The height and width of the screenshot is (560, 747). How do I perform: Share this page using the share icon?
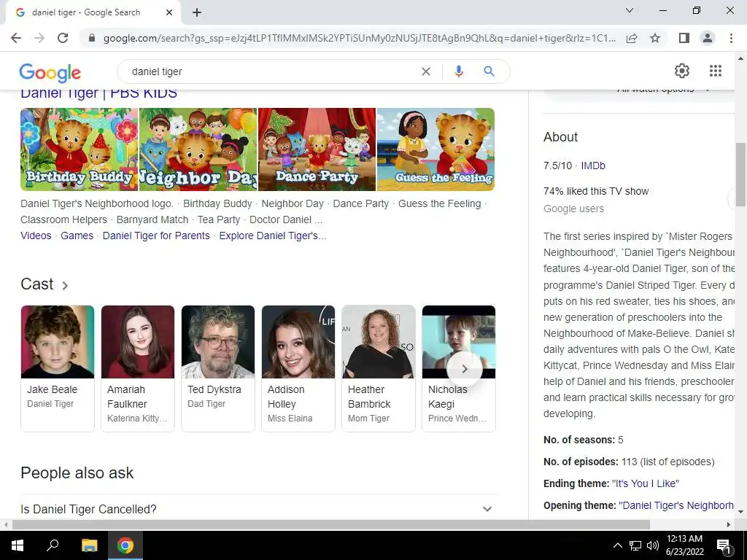tap(632, 38)
